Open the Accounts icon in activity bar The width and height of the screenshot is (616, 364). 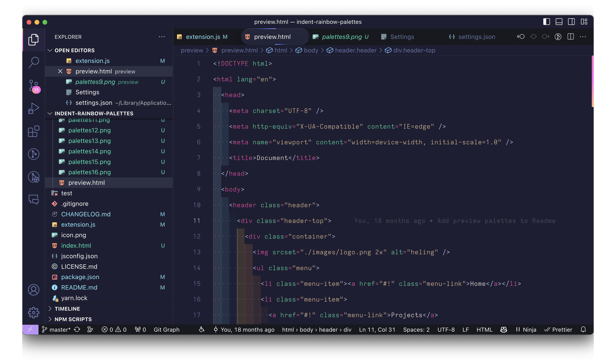pyautogui.click(x=34, y=290)
